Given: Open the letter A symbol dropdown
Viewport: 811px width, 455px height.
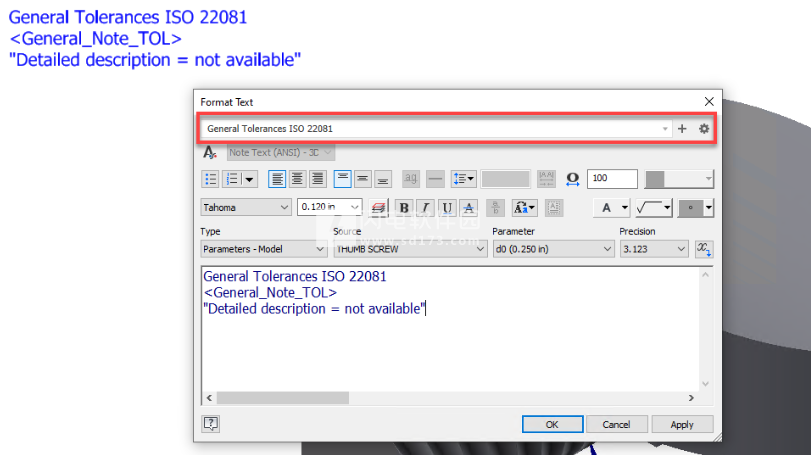Looking at the screenshot, I should [611, 208].
